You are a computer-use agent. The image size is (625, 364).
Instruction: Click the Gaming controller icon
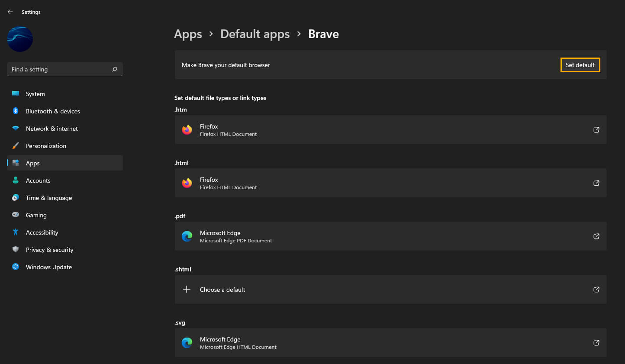click(16, 215)
